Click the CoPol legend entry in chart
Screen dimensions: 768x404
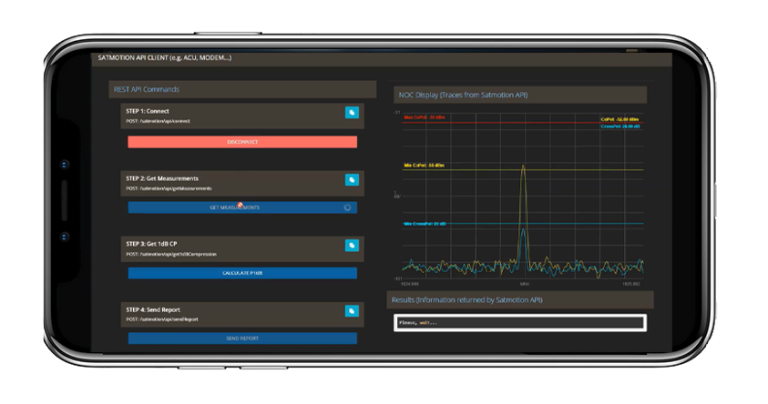tap(619, 119)
